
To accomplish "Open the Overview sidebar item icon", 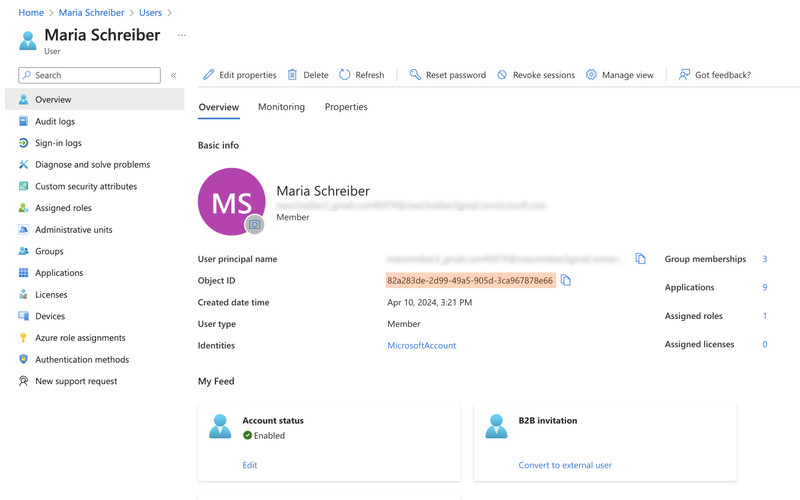I will 23,99.
